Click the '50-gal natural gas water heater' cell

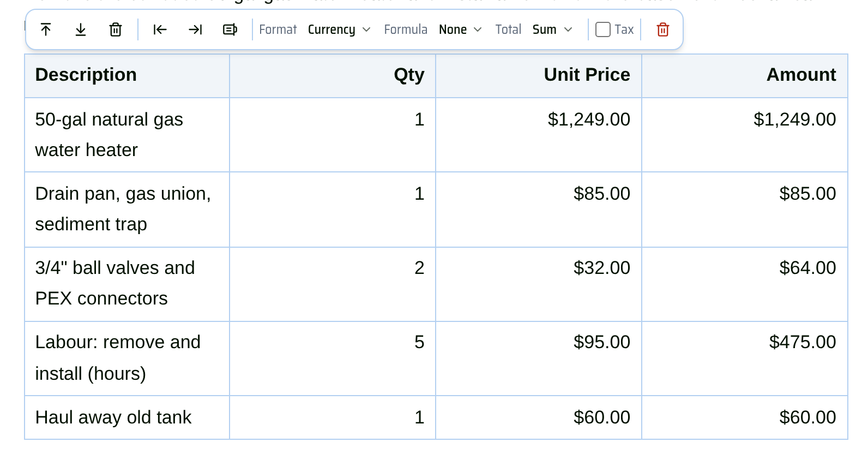click(127, 135)
